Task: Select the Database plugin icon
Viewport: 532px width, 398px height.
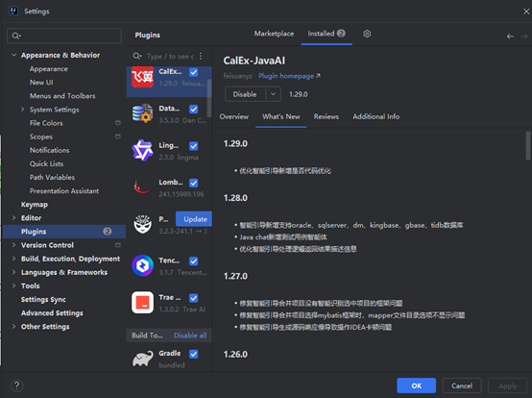Action: click(x=142, y=113)
